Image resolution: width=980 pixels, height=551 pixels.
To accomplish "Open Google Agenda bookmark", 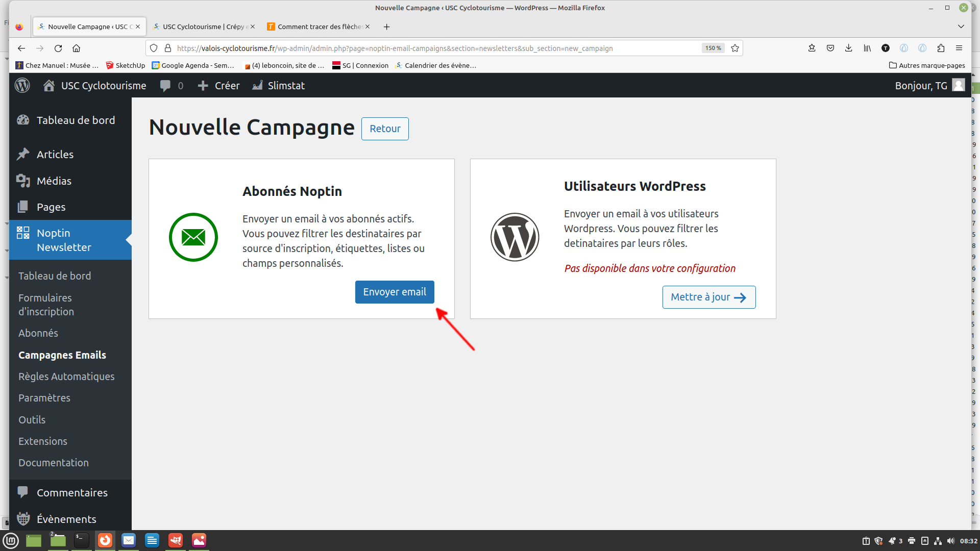I will pyautogui.click(x=193, y=65).
